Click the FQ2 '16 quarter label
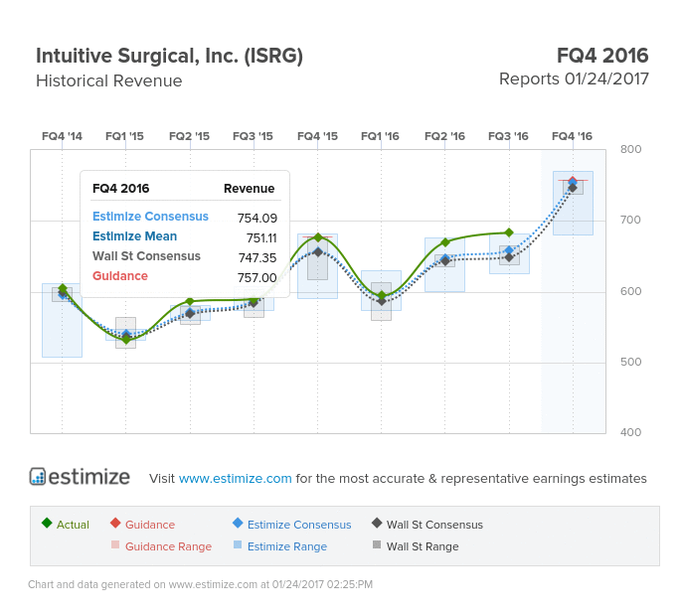681x616 pixels. point(444,136)
